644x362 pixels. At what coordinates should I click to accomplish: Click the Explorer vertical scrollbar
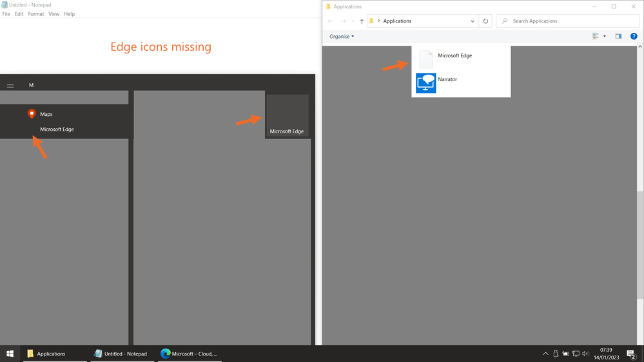point(640,245)
